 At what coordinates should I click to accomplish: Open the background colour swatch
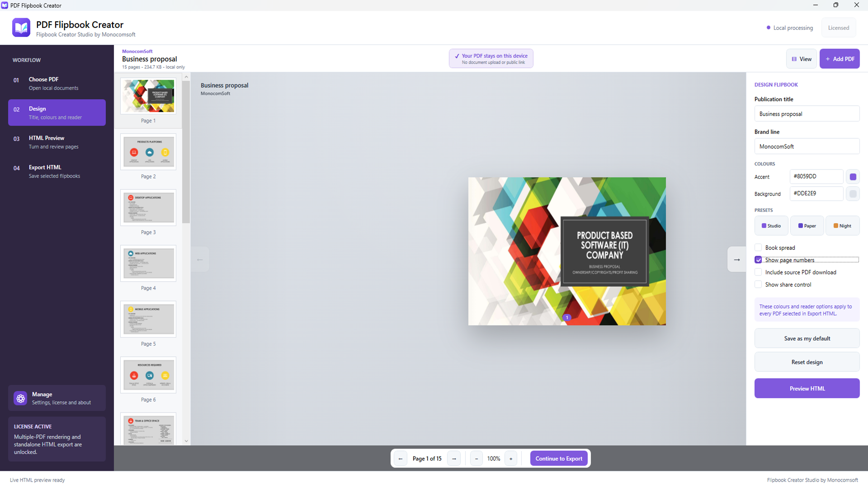pos(853,194)
